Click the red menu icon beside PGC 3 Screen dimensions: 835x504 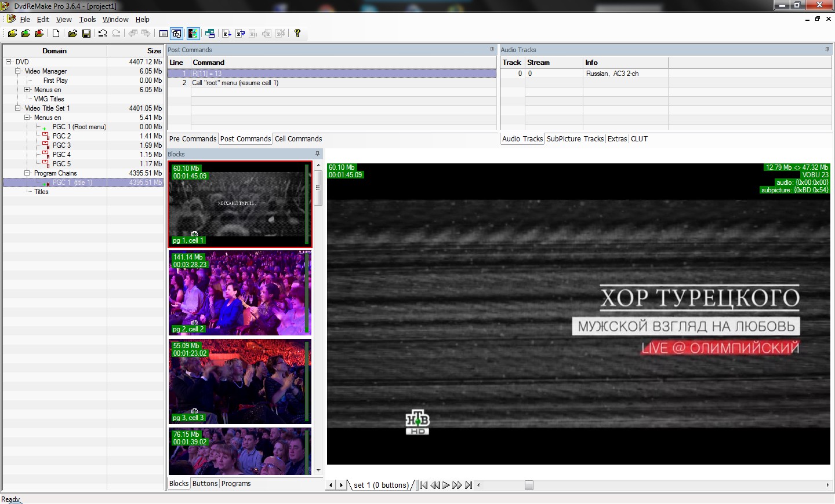[46, 145]
